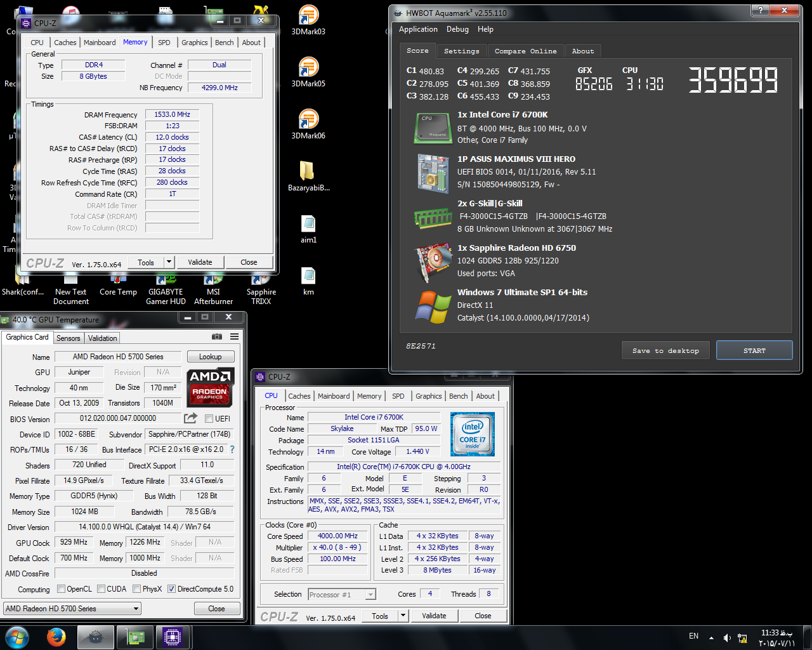Show hidden tray icons arrow
The height and width of the screenshot is (650, 812).
[x=711, y=637]
